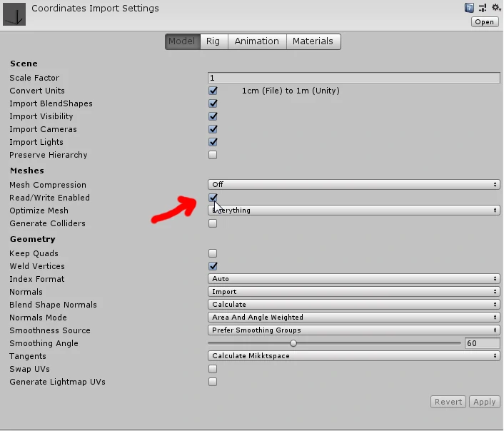The width and height of the screenshot is (504, 431).
Task: Open the Optimize Mesh dropdown
Action: click(x=353, y=211)
